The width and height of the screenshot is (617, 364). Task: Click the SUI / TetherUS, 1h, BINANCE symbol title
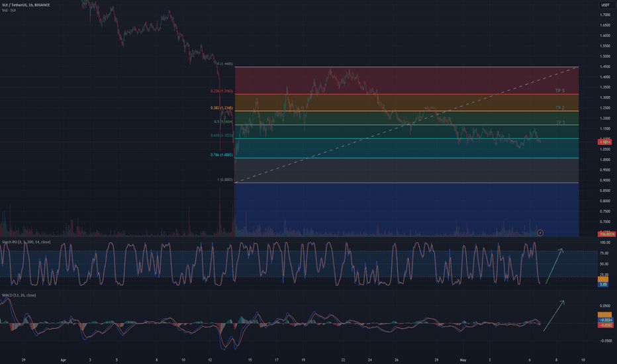tap(26, 5)
